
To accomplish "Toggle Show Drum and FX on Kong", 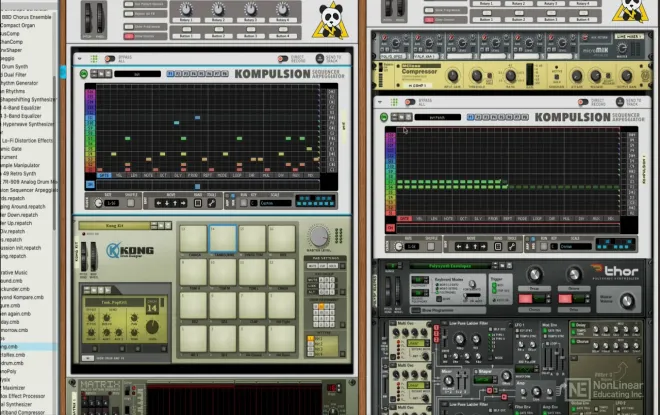I will pos(88,358).
